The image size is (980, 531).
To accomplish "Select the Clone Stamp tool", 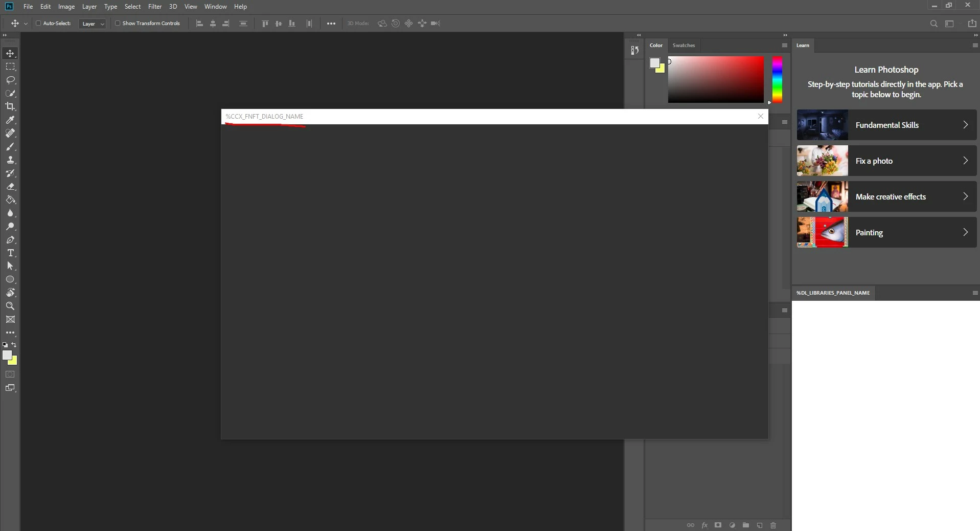I will (x=10, y=160).
